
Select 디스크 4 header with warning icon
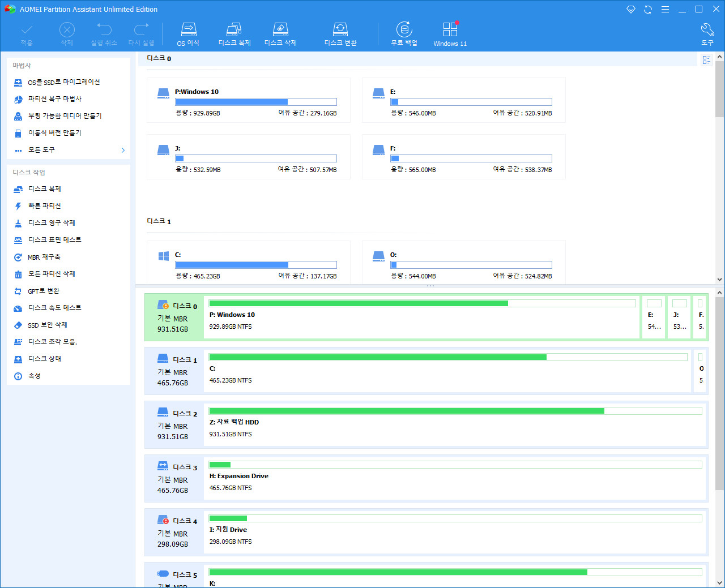pyautogui.click(x=174, y=532)
